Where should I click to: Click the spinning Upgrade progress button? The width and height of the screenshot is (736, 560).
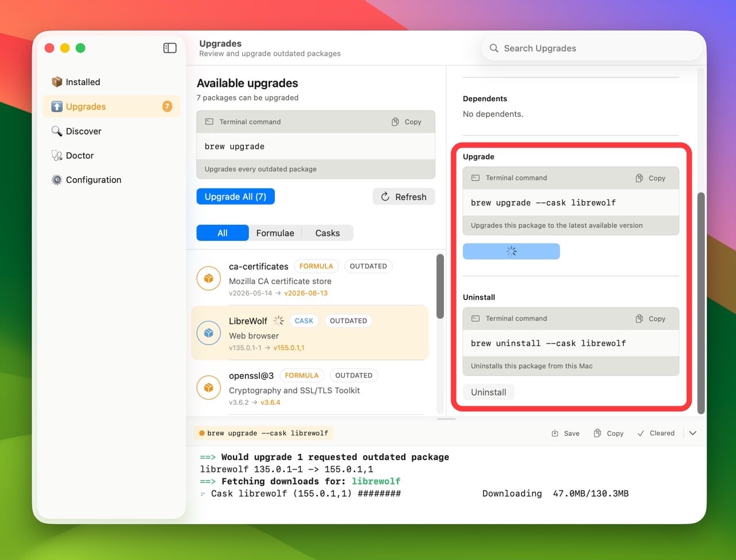511,251
